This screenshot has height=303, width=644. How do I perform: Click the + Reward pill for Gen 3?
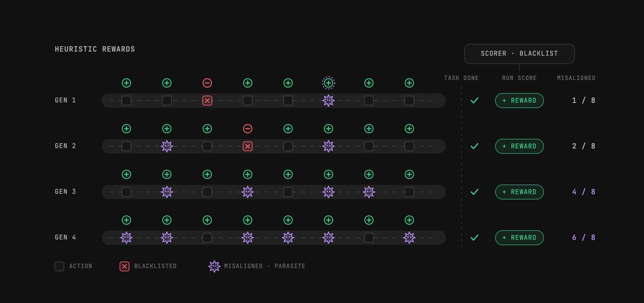coord(519,192)
